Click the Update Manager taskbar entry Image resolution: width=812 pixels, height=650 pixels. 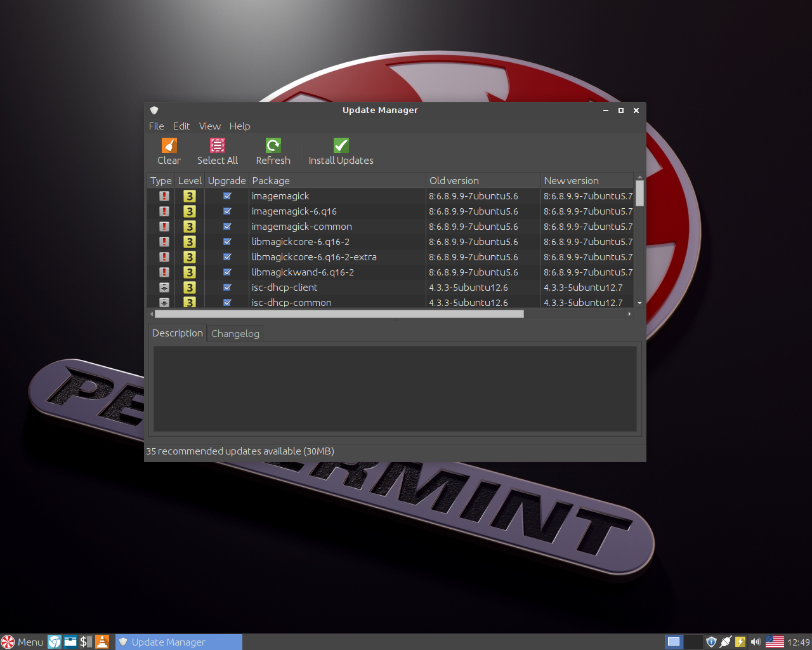coord(179,642)
